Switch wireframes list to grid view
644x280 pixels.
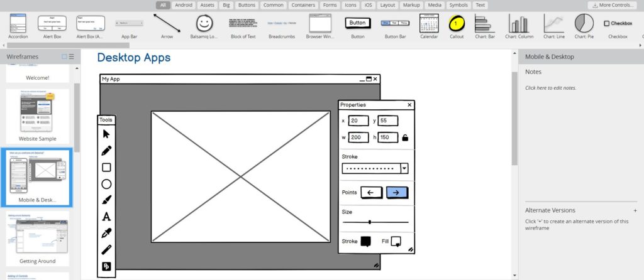(64, 57)
